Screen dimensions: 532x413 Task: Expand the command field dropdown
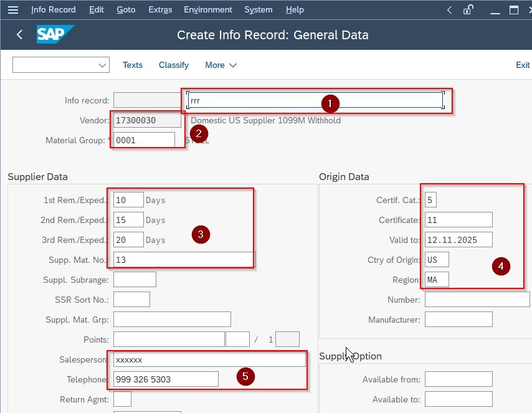(102, 65)
